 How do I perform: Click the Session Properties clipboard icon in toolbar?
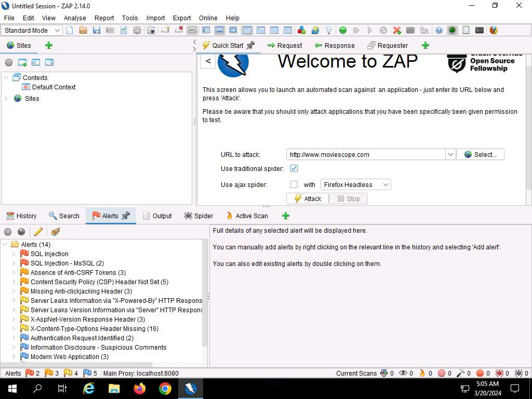coord(124,30)
